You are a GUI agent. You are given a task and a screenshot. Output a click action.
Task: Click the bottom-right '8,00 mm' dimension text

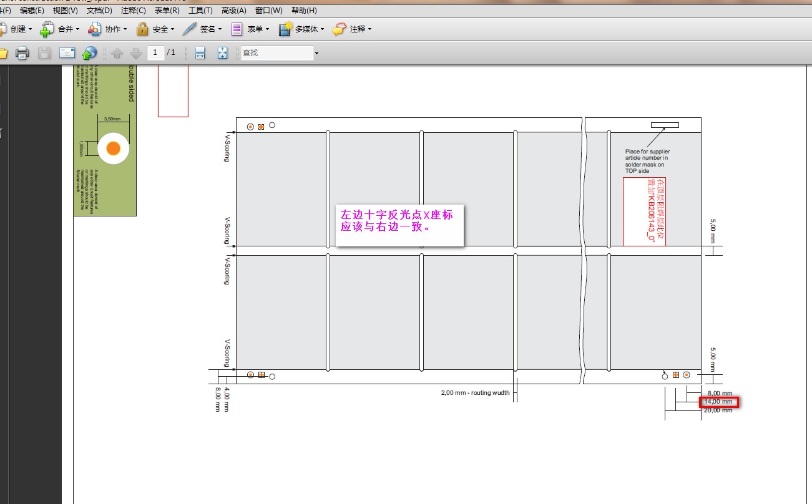click(720, 394)
